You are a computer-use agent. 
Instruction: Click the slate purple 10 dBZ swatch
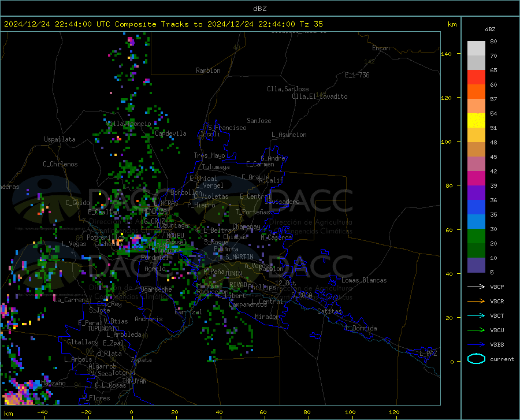coord(476,265)
